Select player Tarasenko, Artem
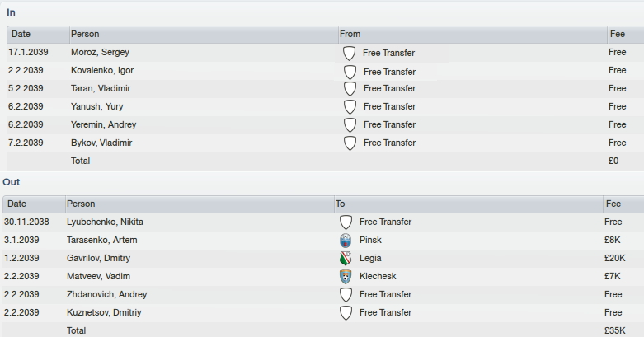The image size is (644, 337). tap(102, 240)
